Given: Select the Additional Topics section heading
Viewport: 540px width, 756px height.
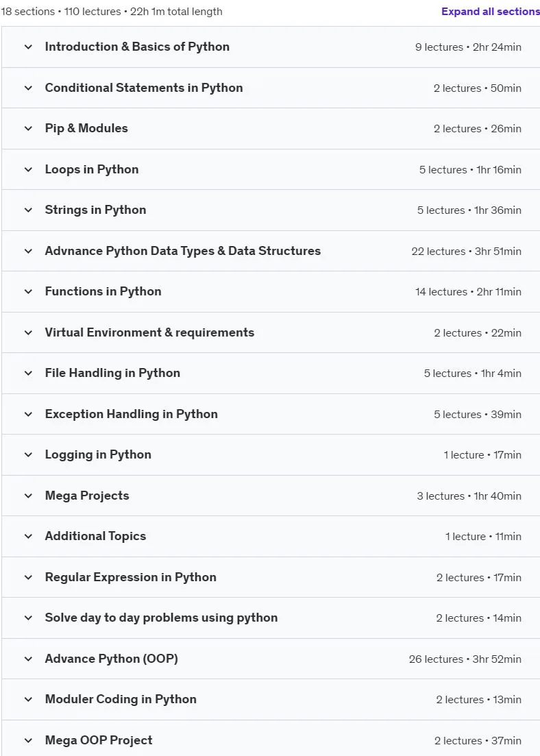Looking at the screenshot, I should click(x=95, y=536).
